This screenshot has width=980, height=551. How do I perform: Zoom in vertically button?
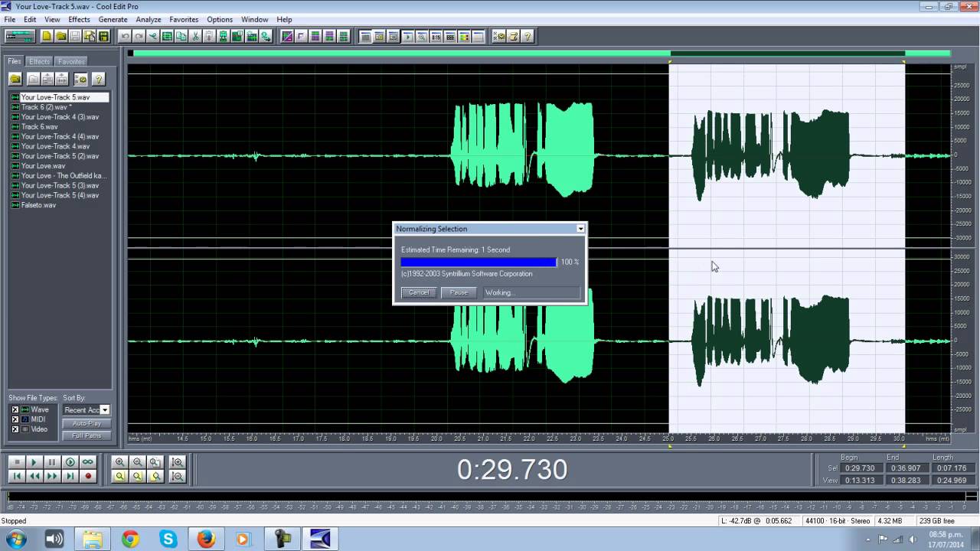pyautogui.click(x=178, y=462)
